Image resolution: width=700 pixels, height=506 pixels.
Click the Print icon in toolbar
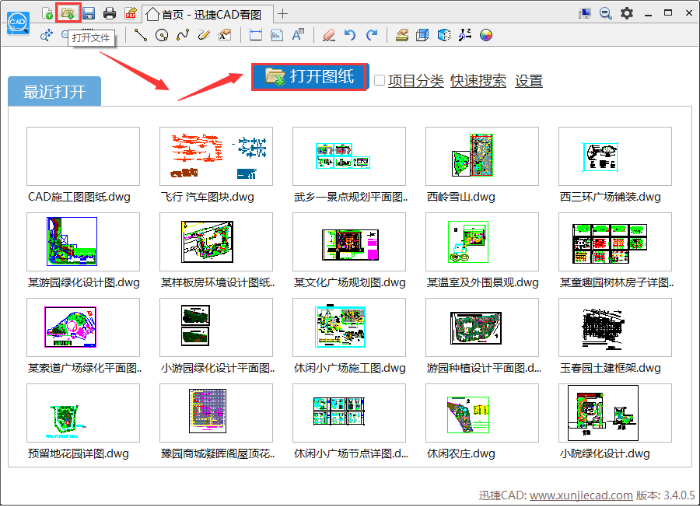click(110, 13)
